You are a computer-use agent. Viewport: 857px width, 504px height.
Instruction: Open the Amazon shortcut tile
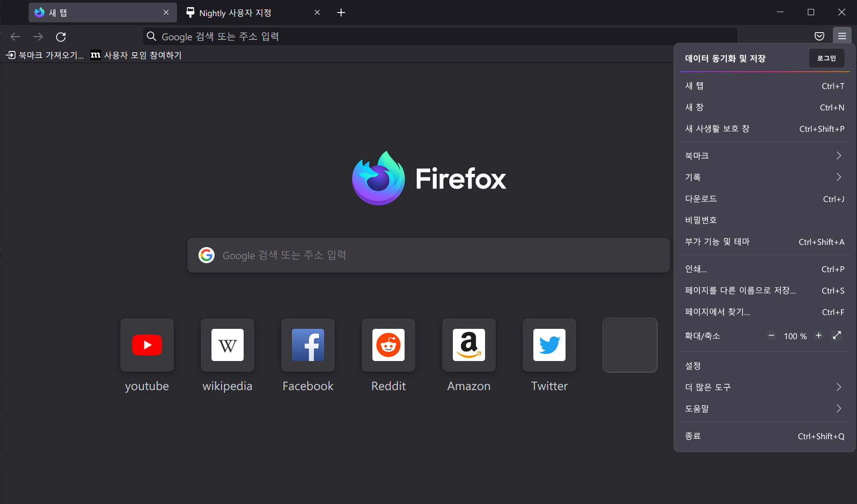469,345
